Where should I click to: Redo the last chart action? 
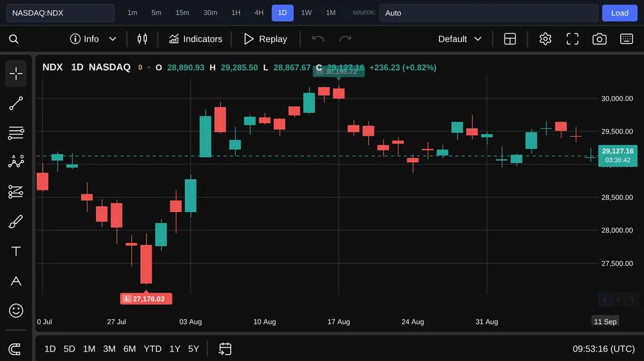point(345,39)
